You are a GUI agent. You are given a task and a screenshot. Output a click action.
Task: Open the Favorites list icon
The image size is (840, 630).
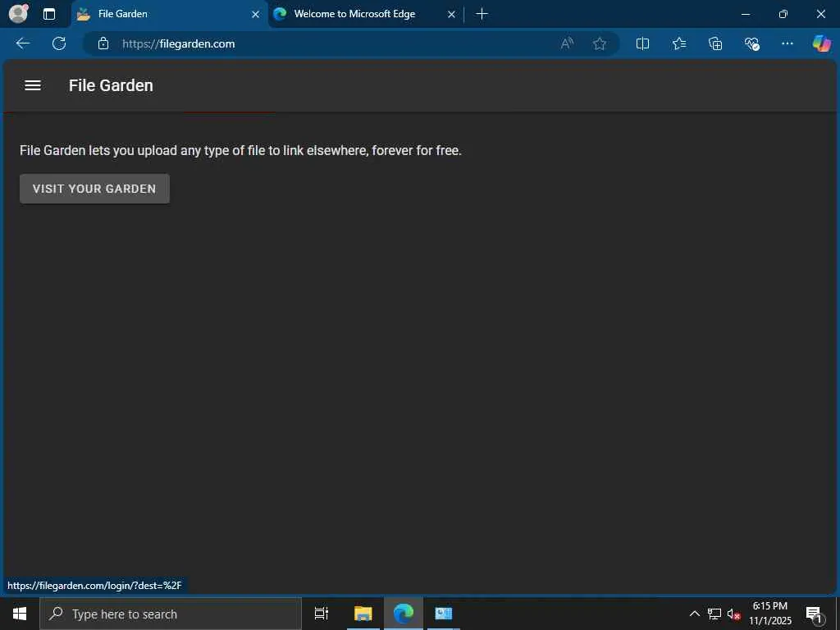click(x=678, y=43)
